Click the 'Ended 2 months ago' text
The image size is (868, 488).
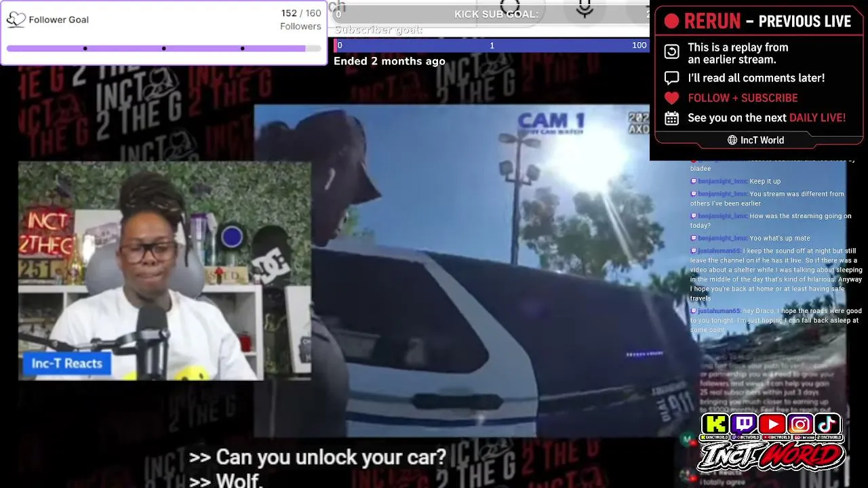tap(389, 61)
